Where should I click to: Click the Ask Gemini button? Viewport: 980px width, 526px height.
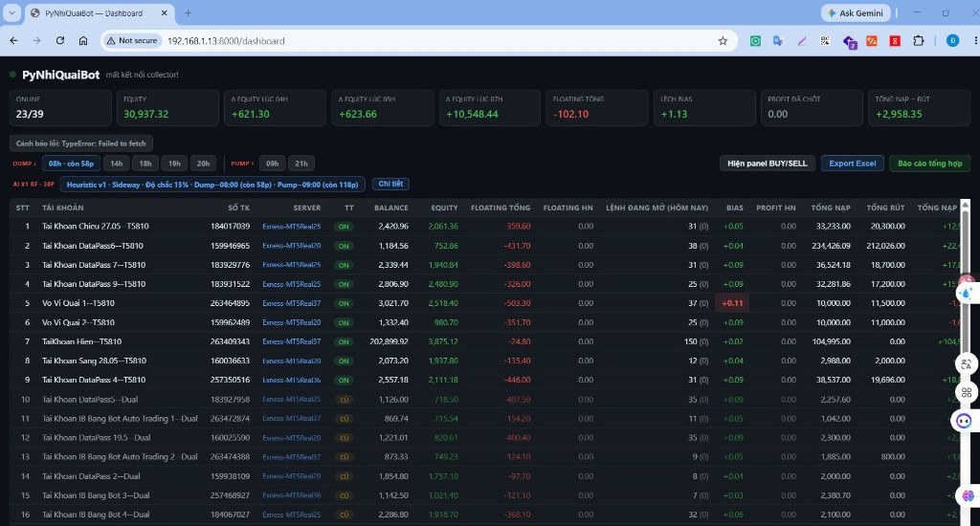click(855, 13)
